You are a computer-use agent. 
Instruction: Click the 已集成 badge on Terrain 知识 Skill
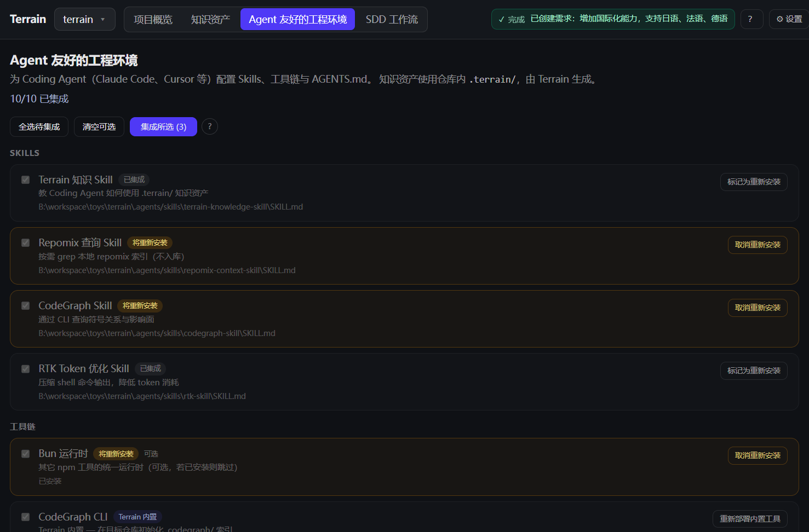coord(134,180)
